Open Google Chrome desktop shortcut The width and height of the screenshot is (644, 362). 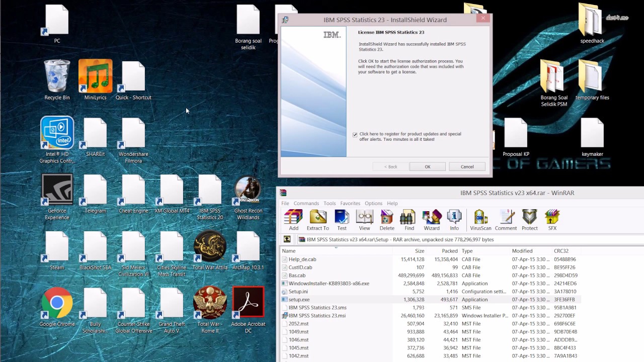(x=57, y=307)
